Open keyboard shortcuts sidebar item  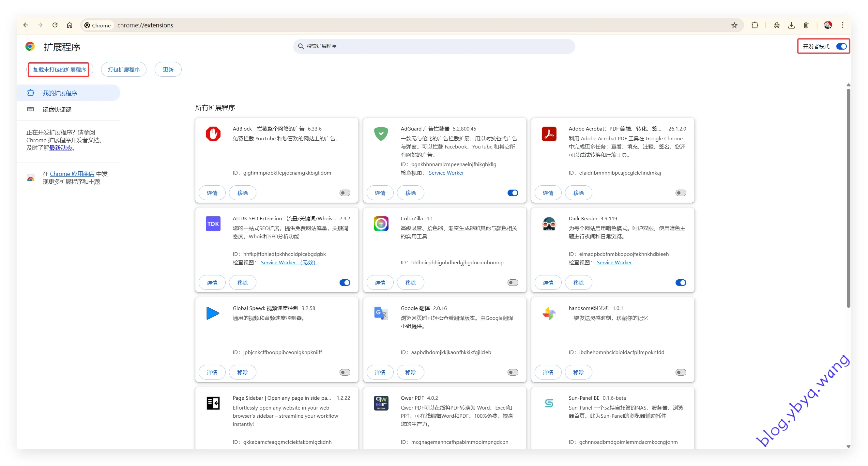[x=57, y=109]
